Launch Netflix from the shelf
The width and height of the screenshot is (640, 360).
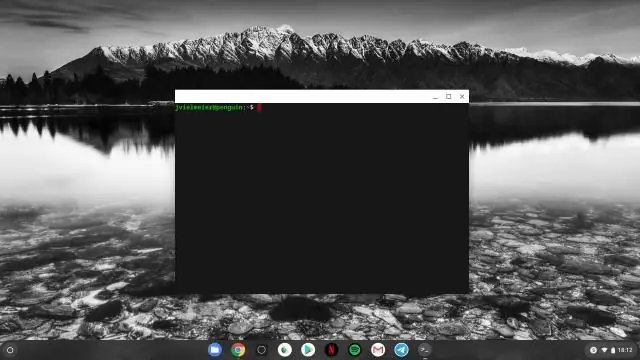pyautogui.click(x=331, y=350)
